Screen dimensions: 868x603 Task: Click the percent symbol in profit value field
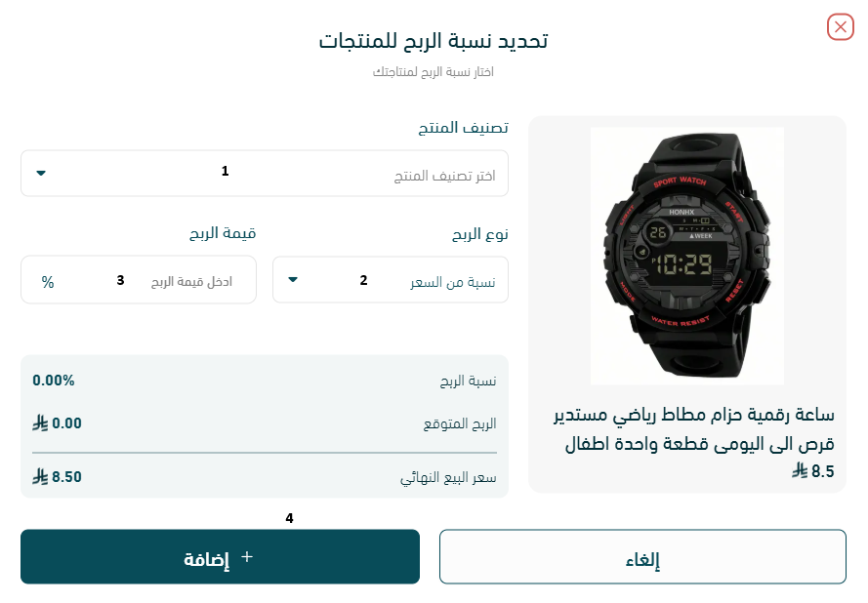click(x=48, y=282)
